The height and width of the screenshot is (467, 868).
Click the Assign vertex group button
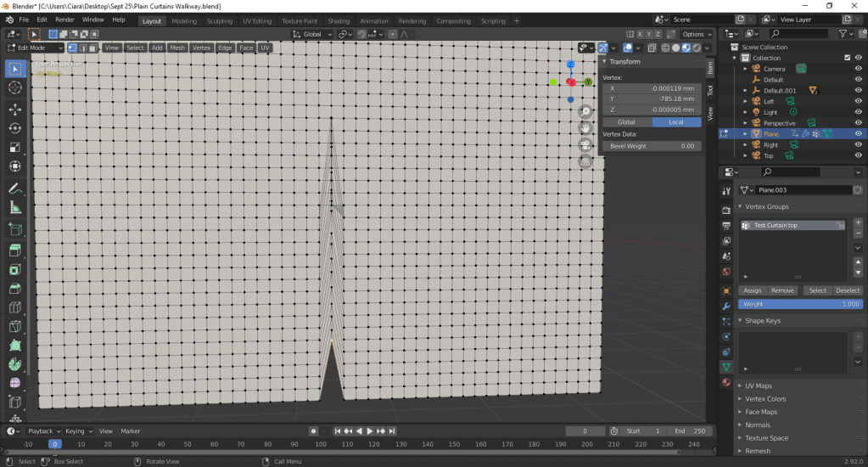(x=753, y=290)
